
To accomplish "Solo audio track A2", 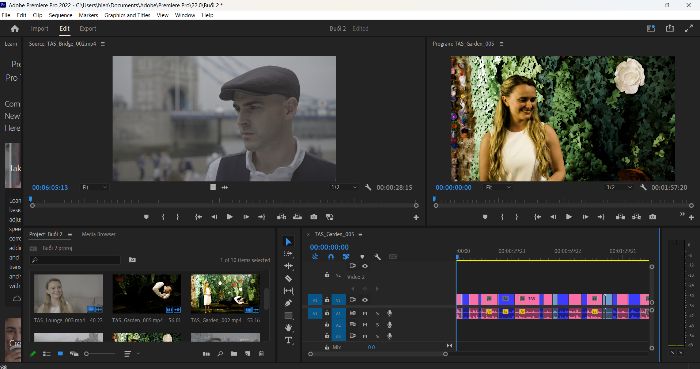I will click(377, 324).
